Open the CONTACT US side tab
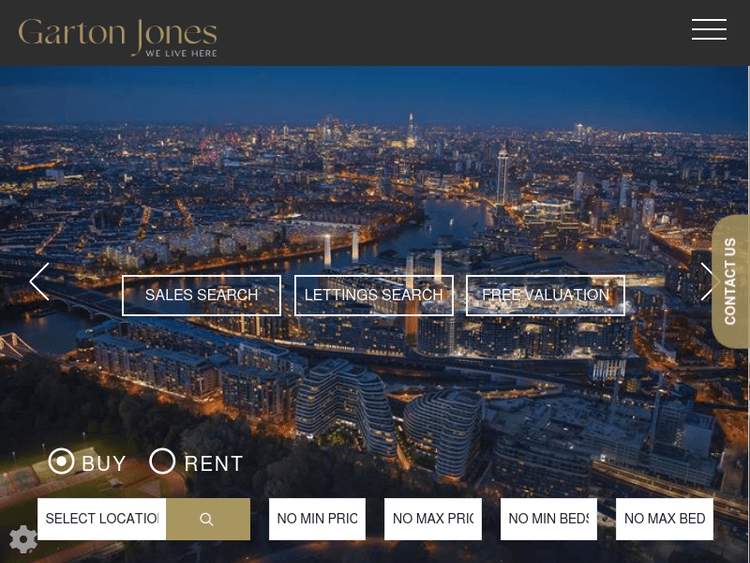This screenshot has width=750, height=563. coord(730,281)
